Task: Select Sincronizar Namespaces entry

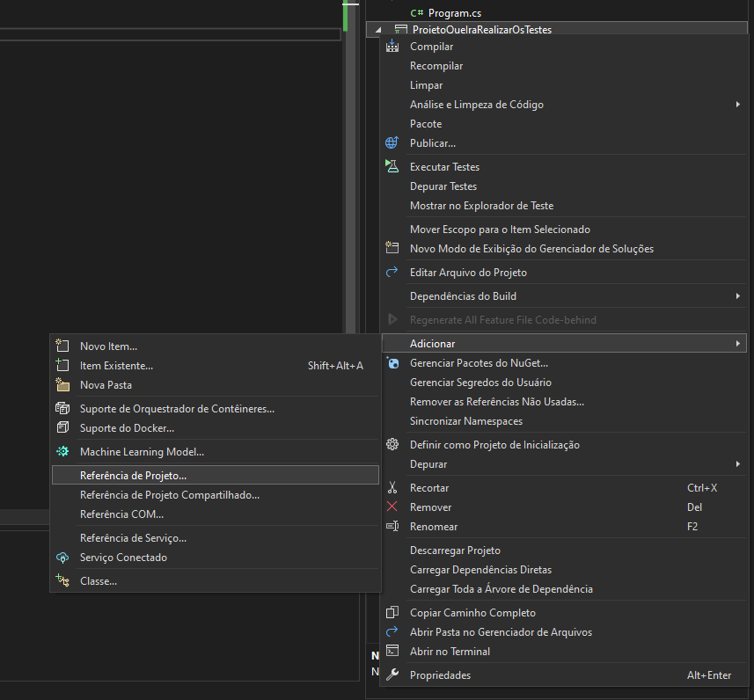Action: 564,420
